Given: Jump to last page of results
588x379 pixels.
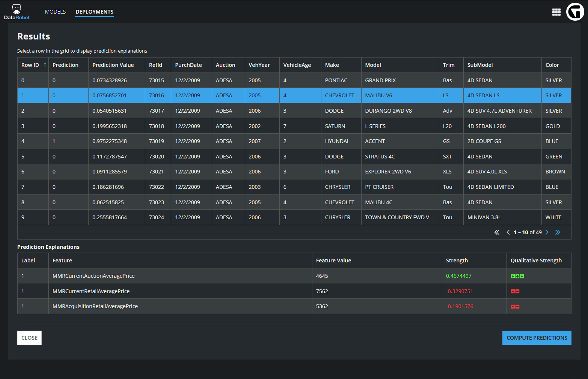Looking at the screenshot, I should 558,232.
